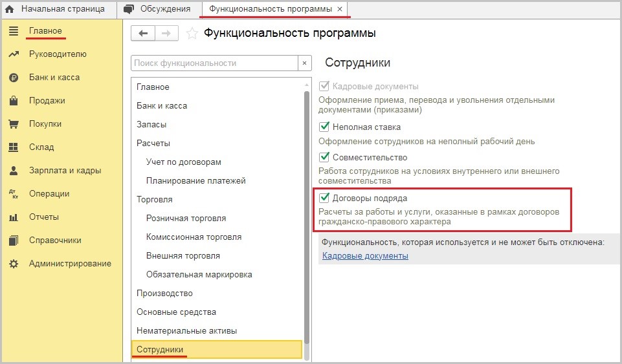Go back with the left arrow button
The height and width of the screenshot is (364, 622).
click(143, 33)
